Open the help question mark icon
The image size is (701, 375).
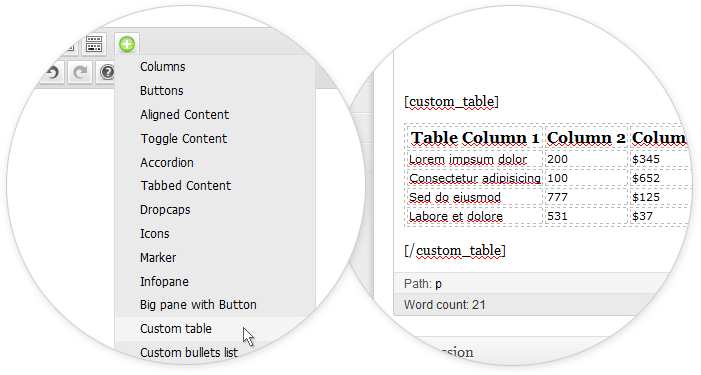click(107, 72)
